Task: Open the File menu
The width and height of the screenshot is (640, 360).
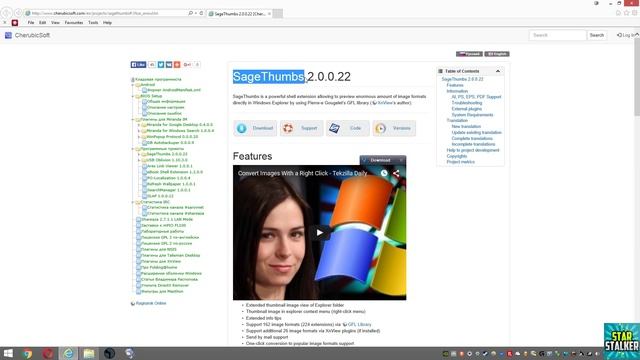Action: 31,23
